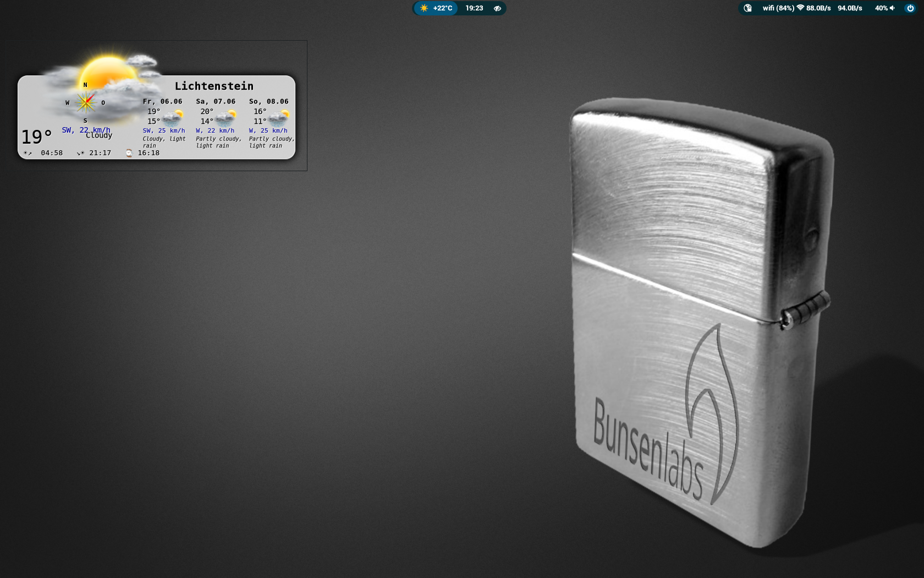Open the power menu button

click(910, 8)
